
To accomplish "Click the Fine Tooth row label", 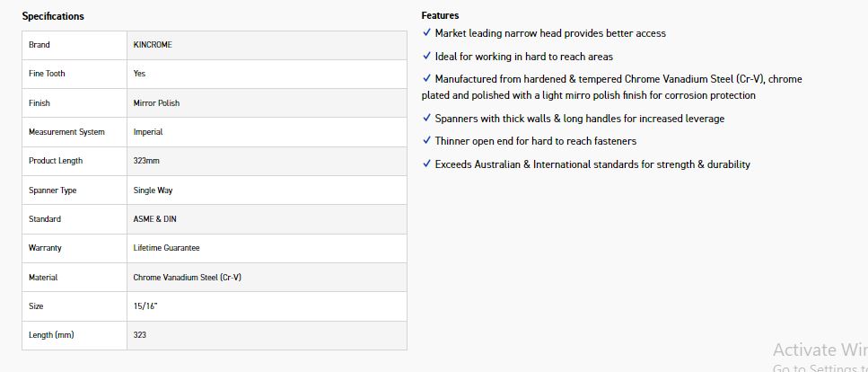I will pyautogui.click(x=47, y=74).
